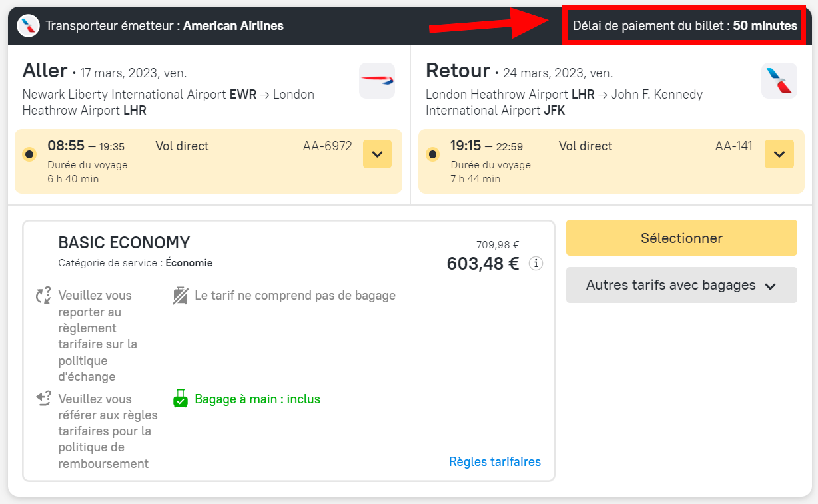Click the 603,48 € price

point(482,264)
